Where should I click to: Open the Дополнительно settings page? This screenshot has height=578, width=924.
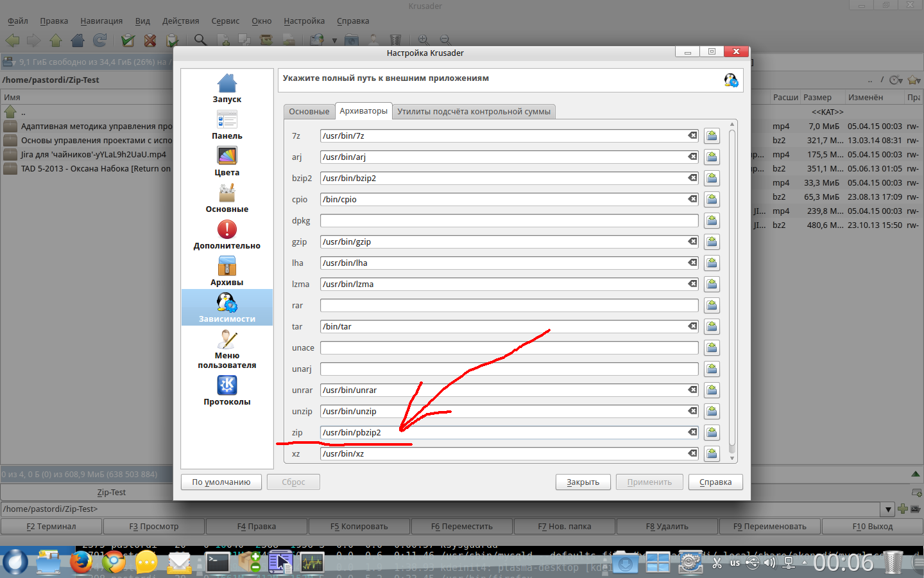tap(227, 235)
